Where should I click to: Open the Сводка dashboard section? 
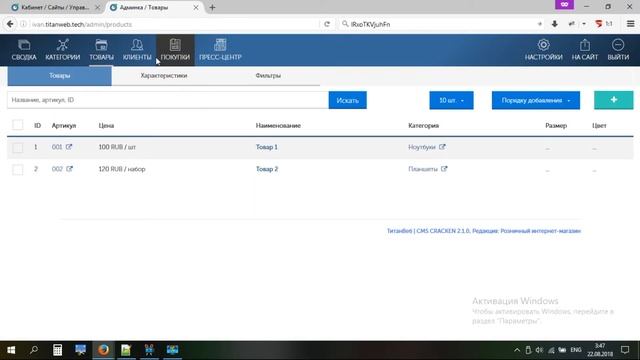[x=24, y=50]
